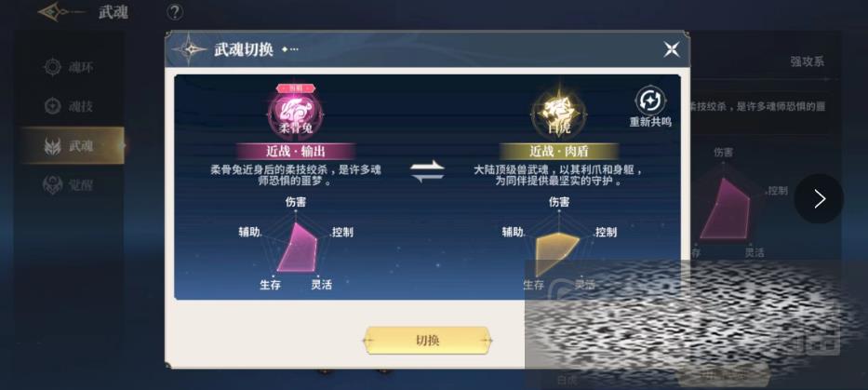Viewport: 868px width, 390px height.
Task: Click the yellow 切换 switch button
Action: tap(427, 340)
